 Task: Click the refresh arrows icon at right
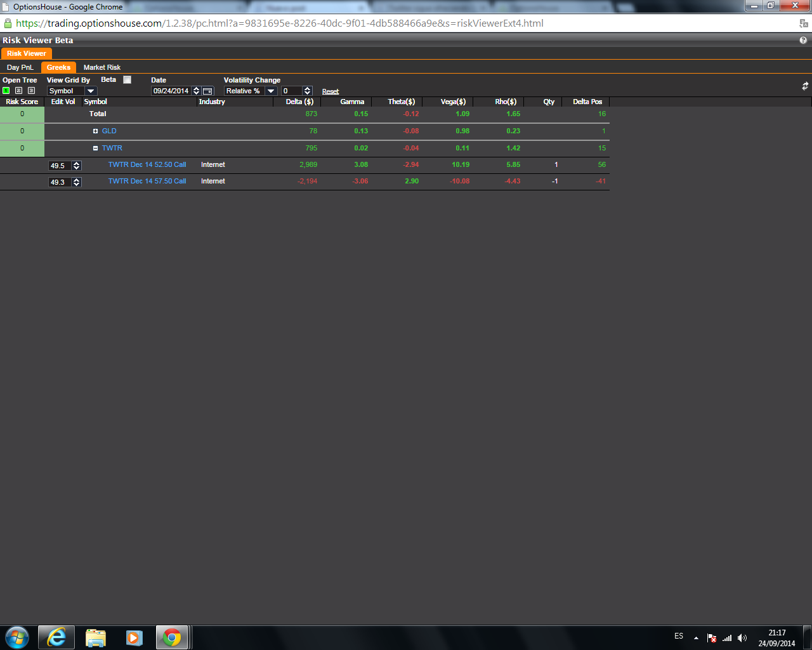[805, 86]
